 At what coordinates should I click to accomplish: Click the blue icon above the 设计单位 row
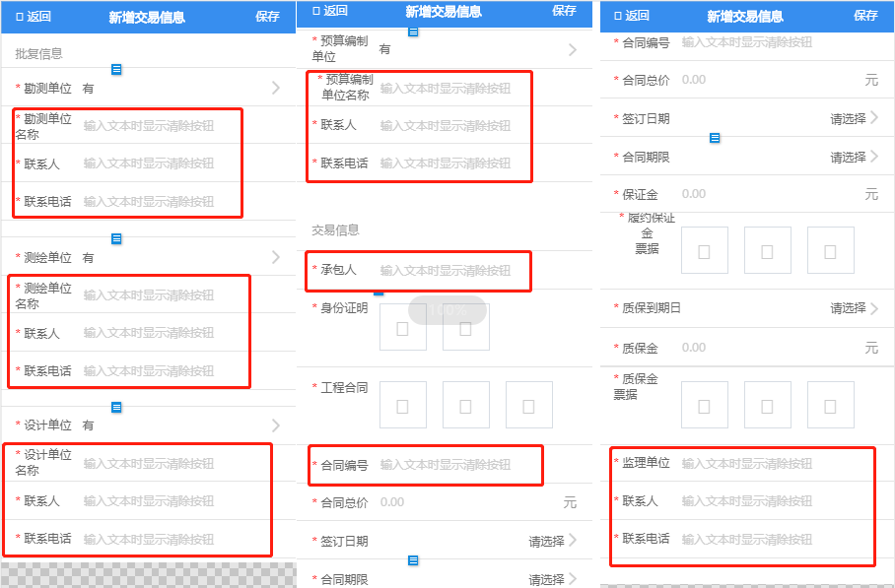pyautogui.click(x=116, y=407)
